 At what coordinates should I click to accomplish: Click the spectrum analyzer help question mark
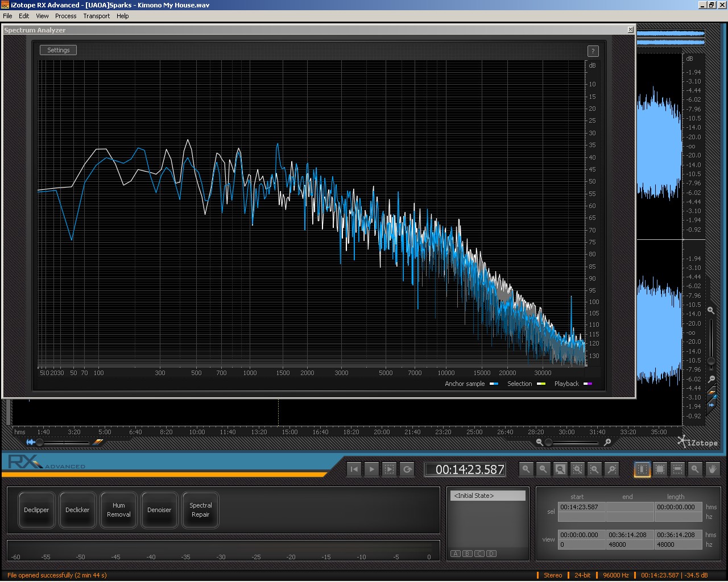click(x=593, y=51)
